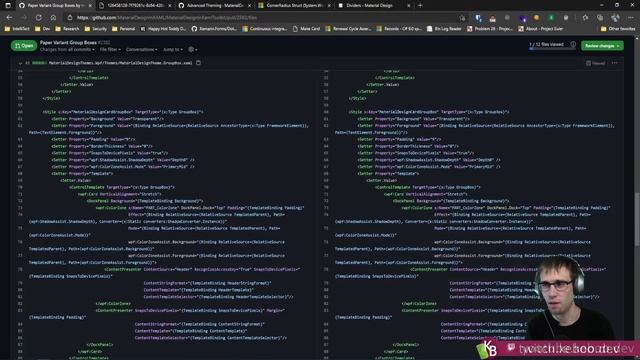
Task: Open the purple extension icon in toolbar
Action: click(x=522, y=18)
